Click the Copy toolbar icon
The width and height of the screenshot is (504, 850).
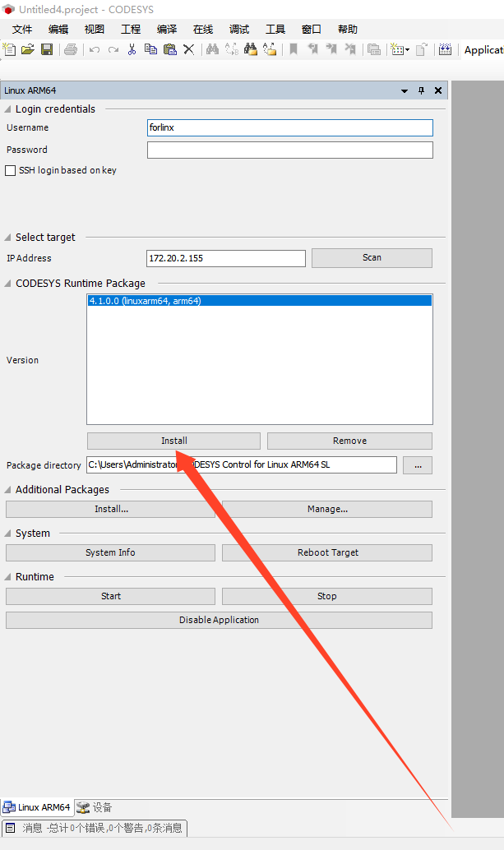150,49
